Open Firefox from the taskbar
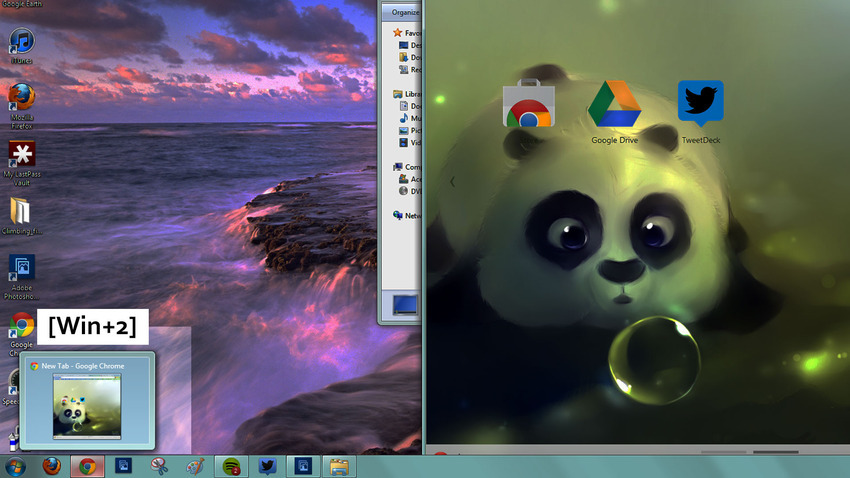 51,466
